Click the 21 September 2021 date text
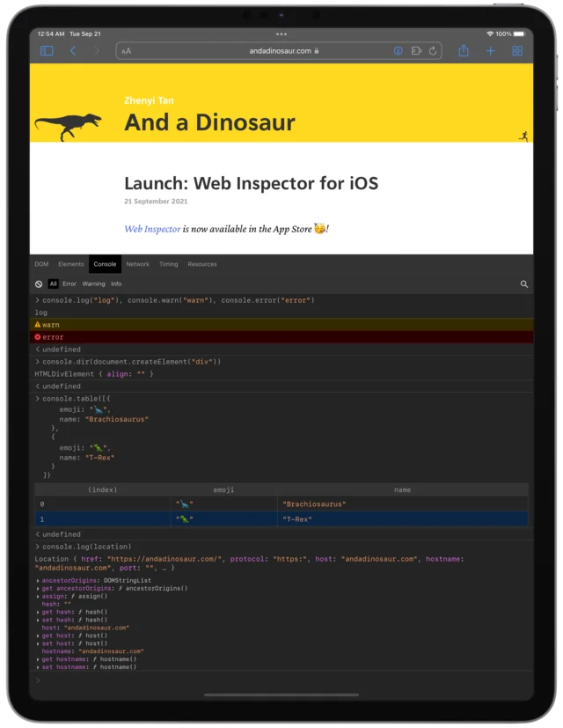 (x=156, y=201)
